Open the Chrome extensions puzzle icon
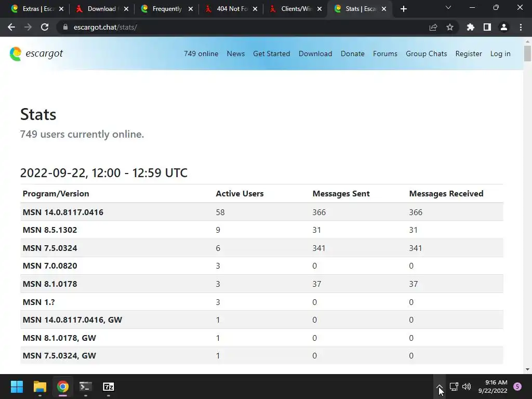Image resolution: width=532 pixels, height=399 pixels. point(471,27)
